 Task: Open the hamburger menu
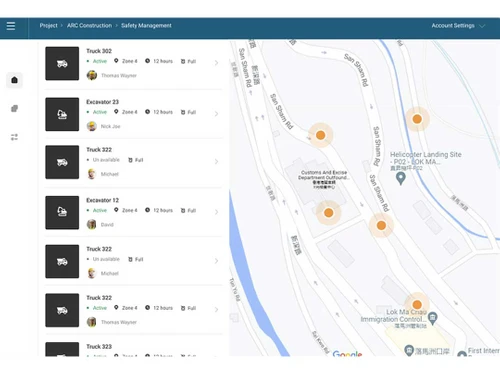pos(11,26)
